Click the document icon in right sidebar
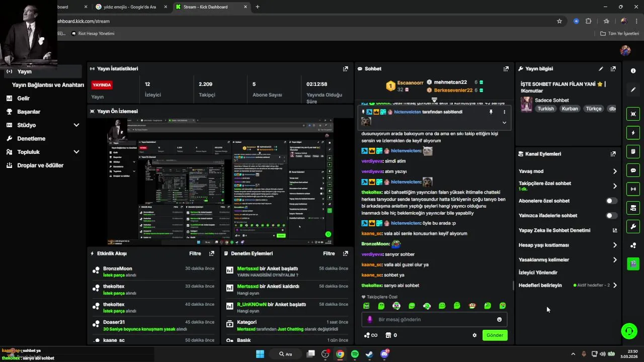This screenshot has height=362, width=644. [x=633, y=151]
